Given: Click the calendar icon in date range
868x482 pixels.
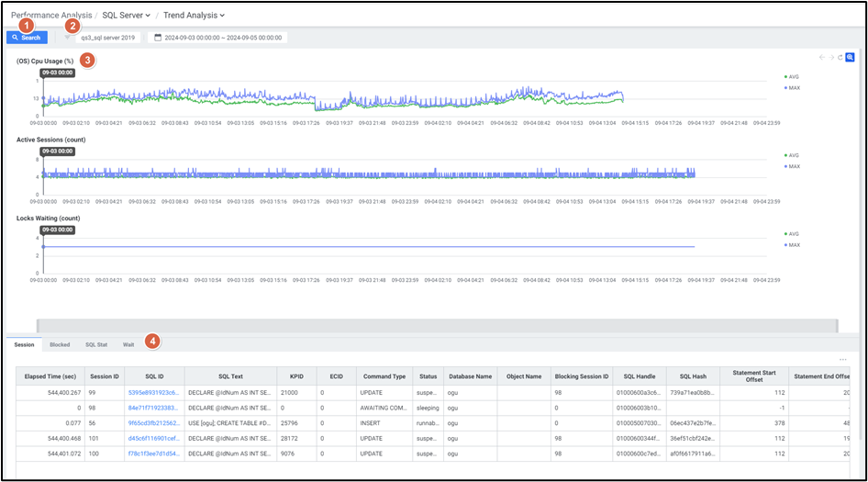Looking at the screenshot, I should (x=158, y=38).
